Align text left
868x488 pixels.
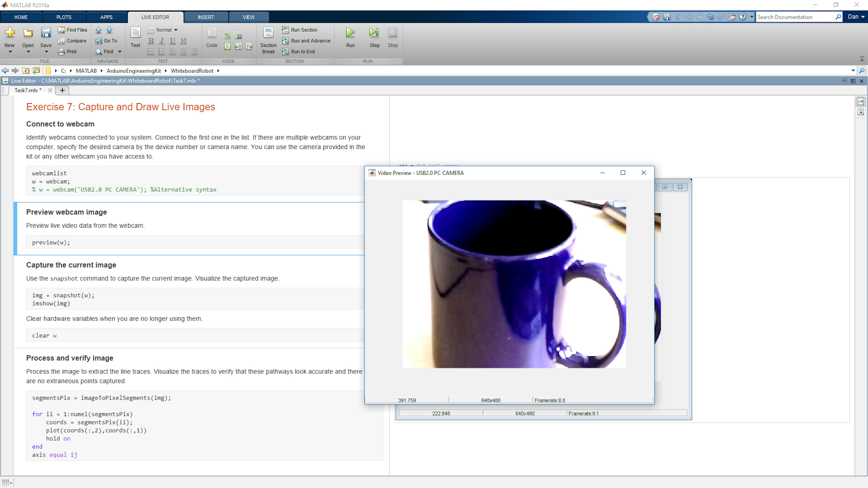[173, 51]
